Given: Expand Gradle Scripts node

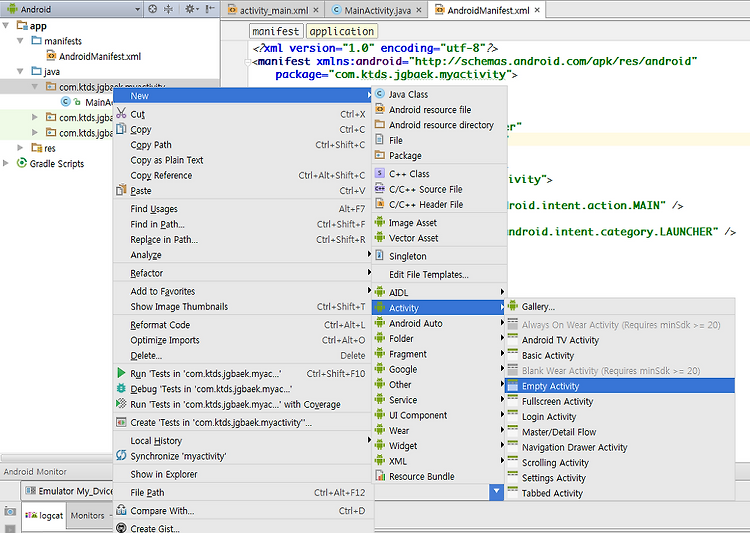Looking at the screenshot, I should [6, 163].
